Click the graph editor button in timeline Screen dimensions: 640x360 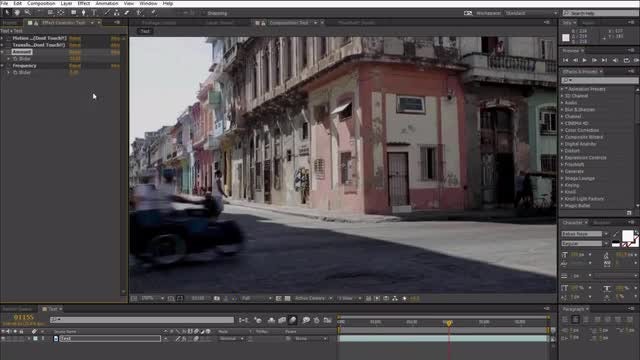pos(328,320)
